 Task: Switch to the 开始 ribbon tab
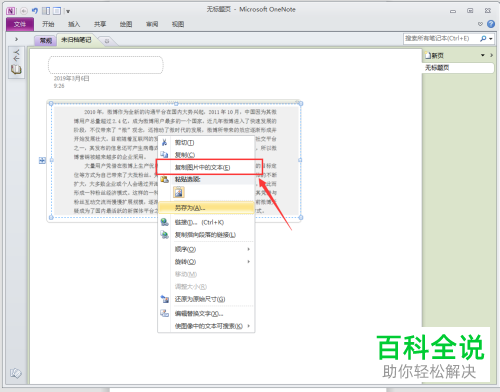(x=48, y=24)
